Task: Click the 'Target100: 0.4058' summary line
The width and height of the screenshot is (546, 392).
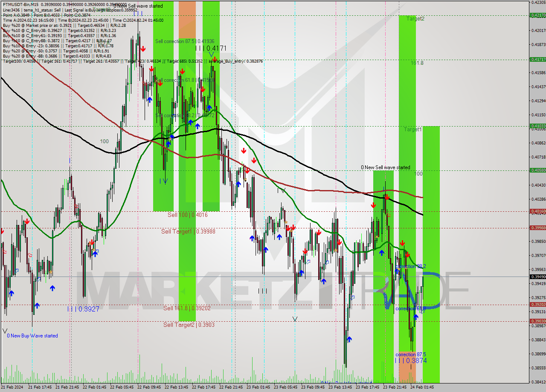Action: [x=133, y=61]
